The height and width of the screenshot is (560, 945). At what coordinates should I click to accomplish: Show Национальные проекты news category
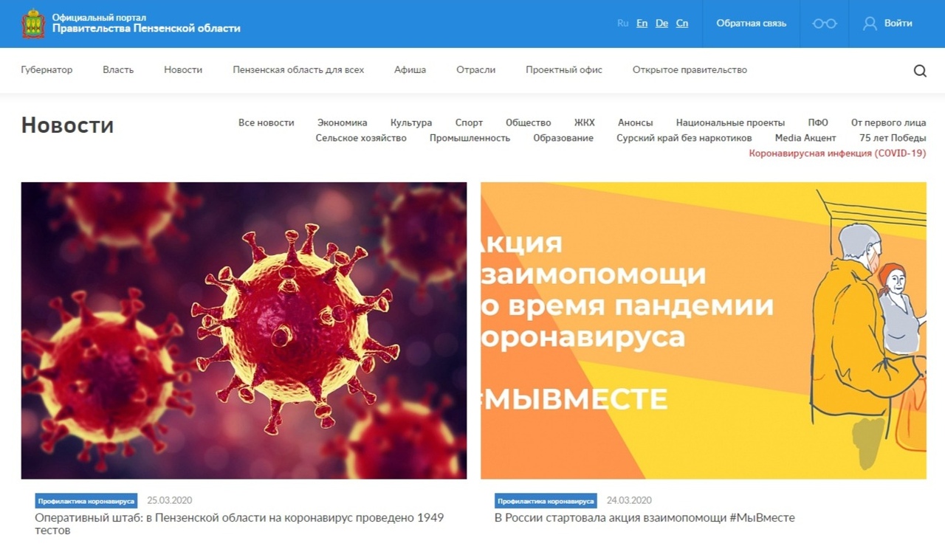[730, 123]
